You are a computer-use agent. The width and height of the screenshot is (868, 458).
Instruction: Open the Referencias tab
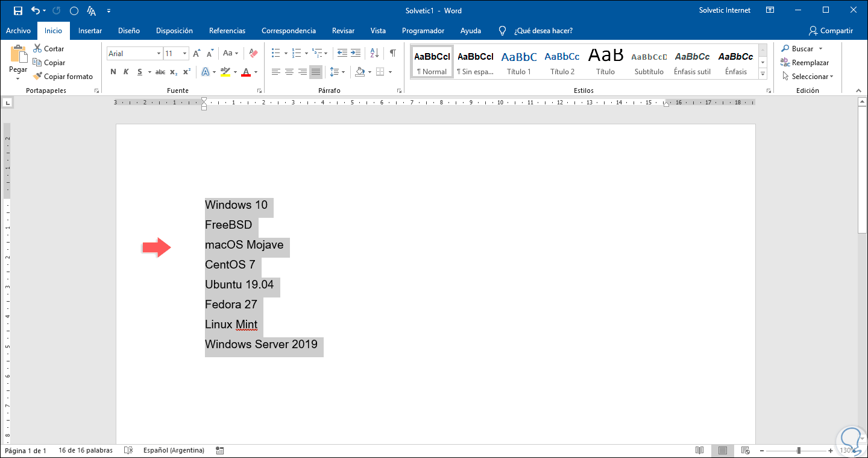tap(227, 31)
